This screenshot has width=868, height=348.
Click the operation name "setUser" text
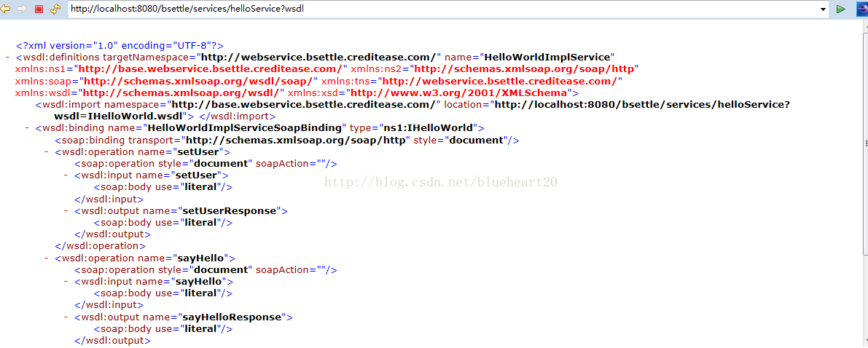[199, 151]
